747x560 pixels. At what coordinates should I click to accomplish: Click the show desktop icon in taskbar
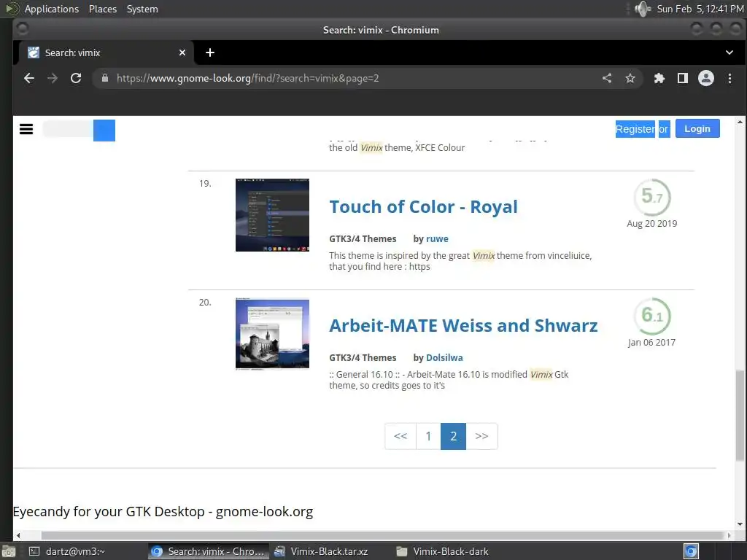click(x=9, y=551)
